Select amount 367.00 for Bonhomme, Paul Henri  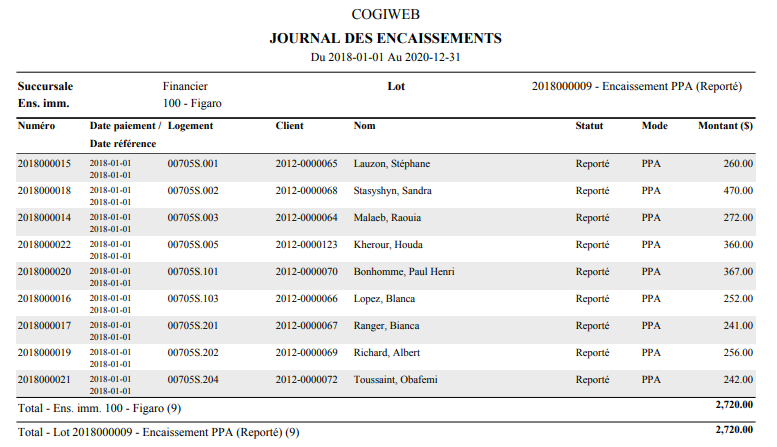coord(737,271)
